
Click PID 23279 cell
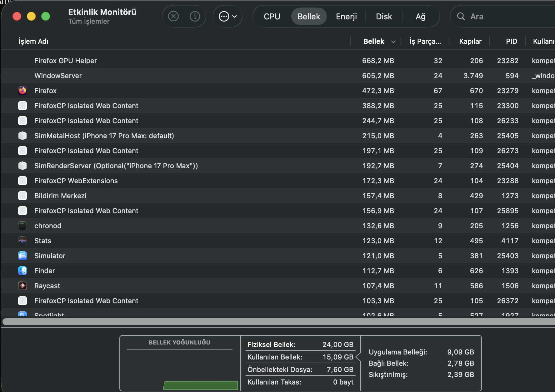tap(508, 91)
